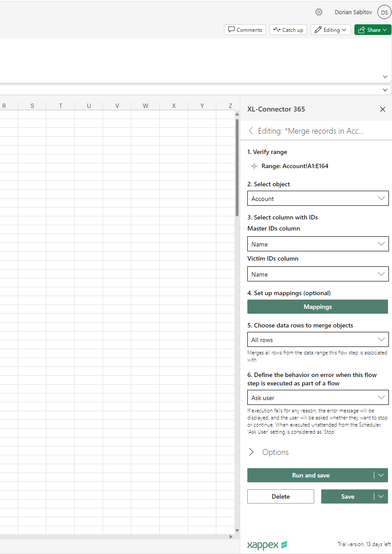Close the XL-Connector 365 panel

pos(383,109)
